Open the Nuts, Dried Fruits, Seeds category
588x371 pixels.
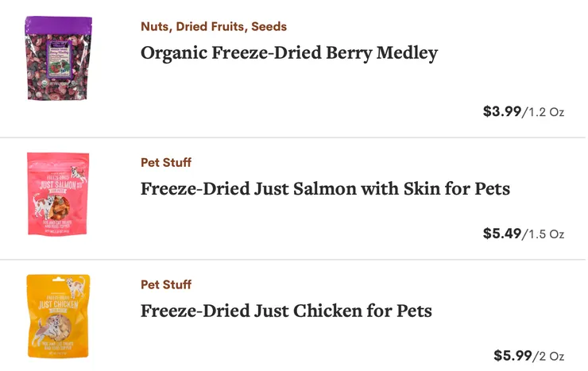pos(214,27)
